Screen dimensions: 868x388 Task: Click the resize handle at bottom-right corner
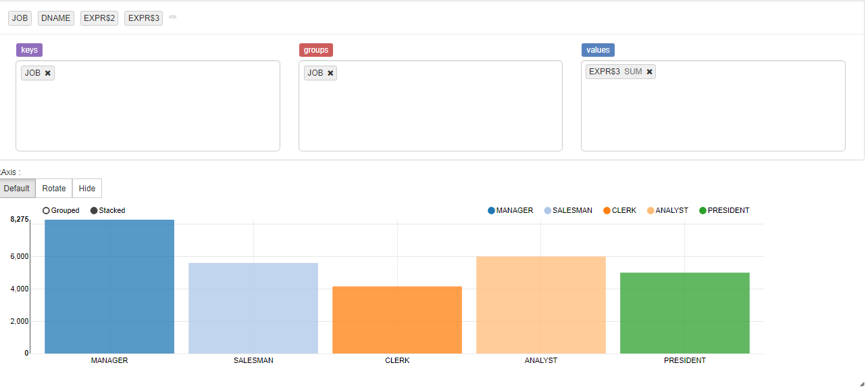tap(861, 383)
